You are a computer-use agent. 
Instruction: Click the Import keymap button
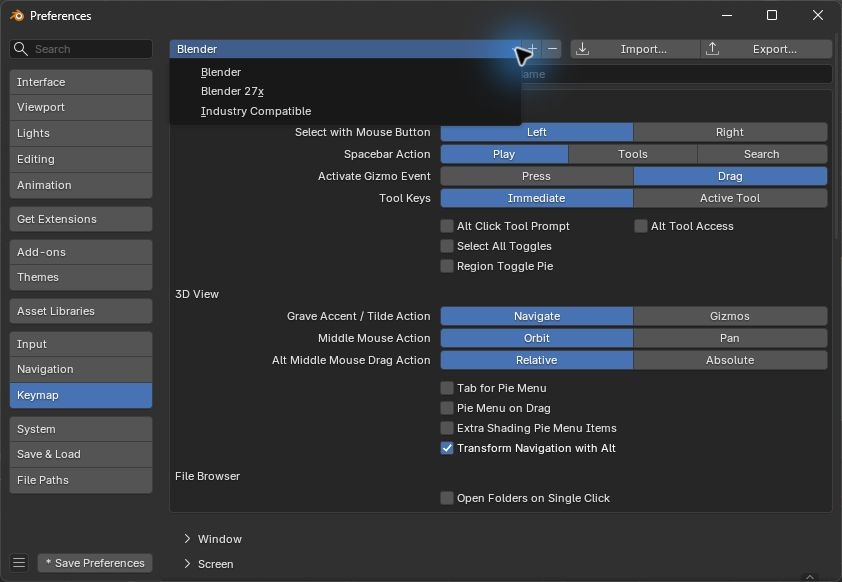point(635,49)
